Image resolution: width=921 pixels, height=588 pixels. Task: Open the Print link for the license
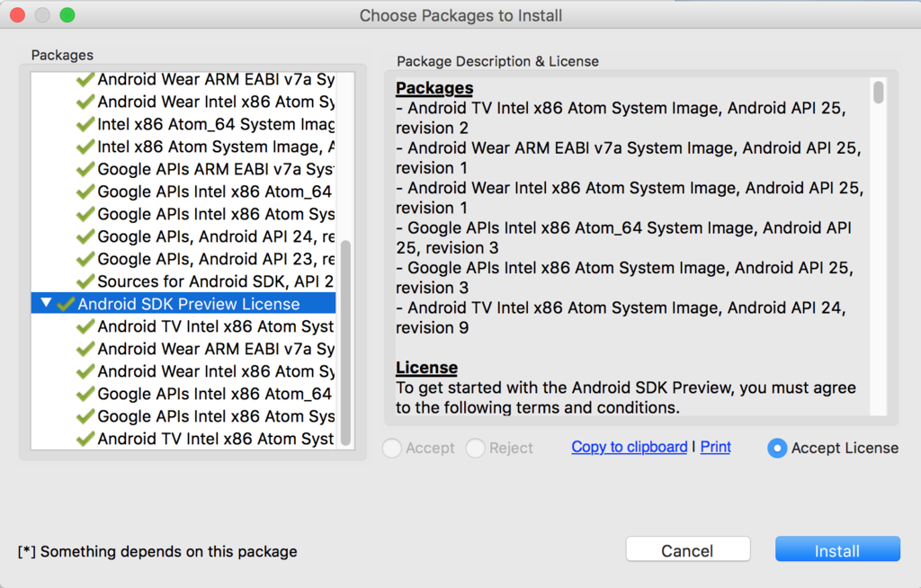(x=715, y=447)
